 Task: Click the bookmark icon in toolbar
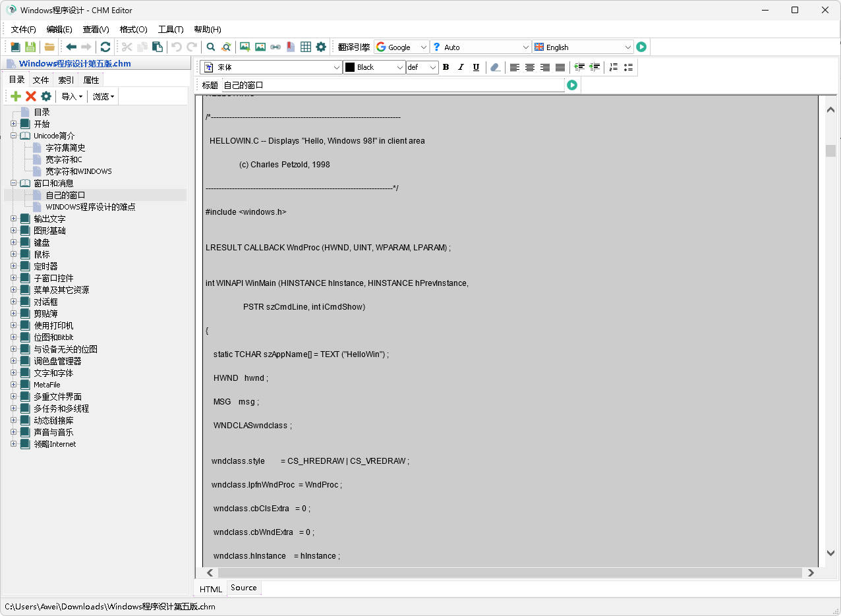pyautogui.click(x=291, y=47)
